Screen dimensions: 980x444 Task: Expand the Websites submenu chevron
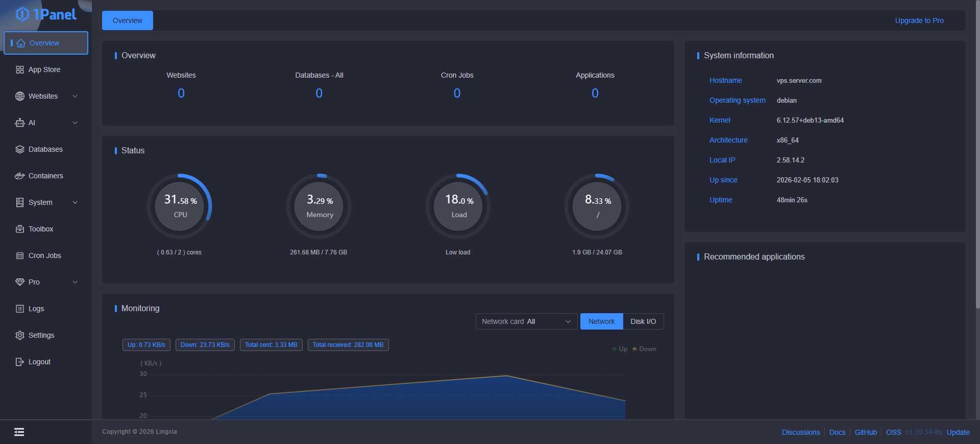click(x=75, y=96)
